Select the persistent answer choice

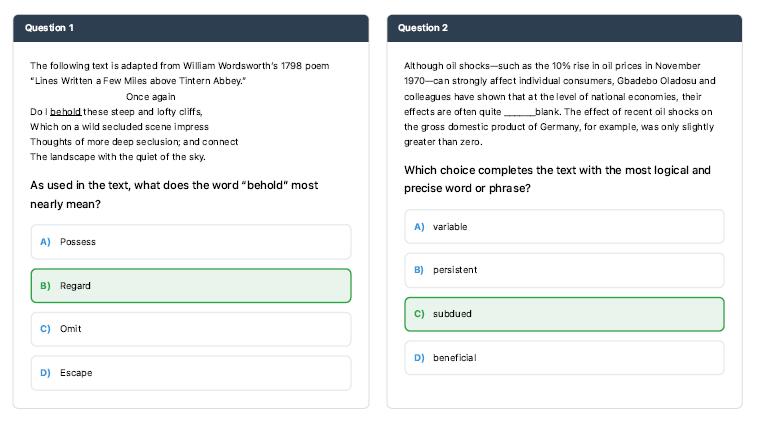[564, 270]
